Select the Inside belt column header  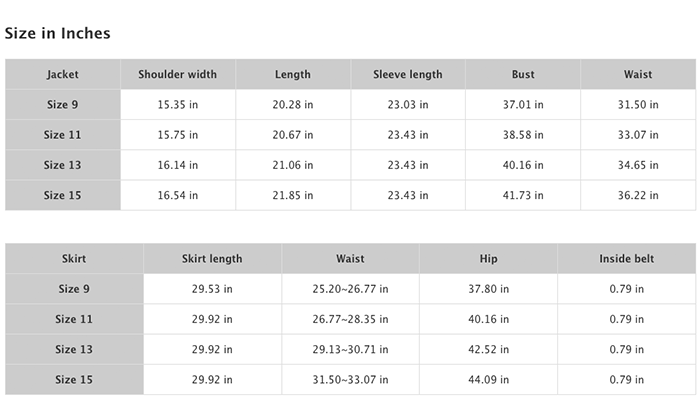click(626, 258)
